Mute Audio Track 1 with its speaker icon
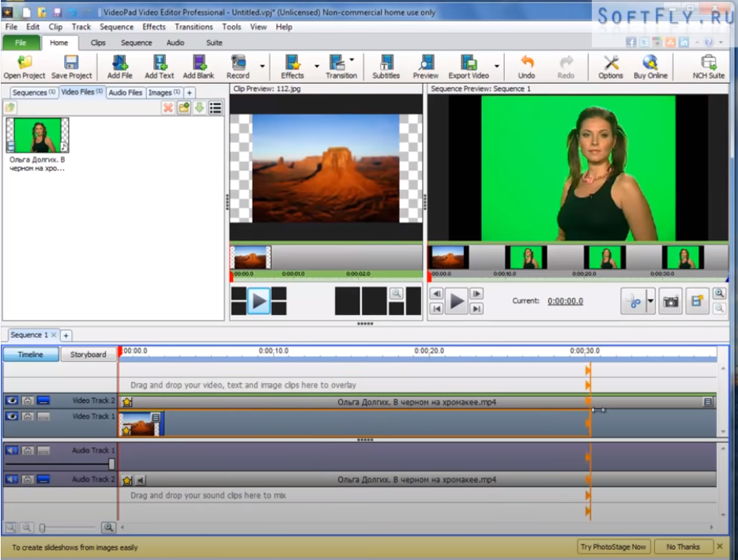This screenshot has height=560, width=738. click(x=12, y=450)
